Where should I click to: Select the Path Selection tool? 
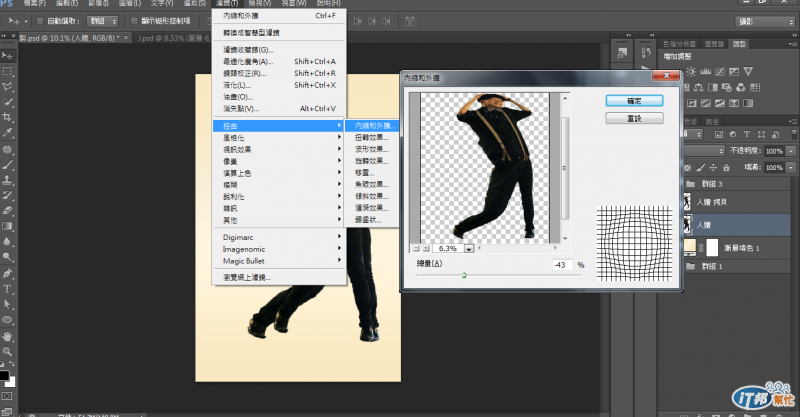click(7, 304)
